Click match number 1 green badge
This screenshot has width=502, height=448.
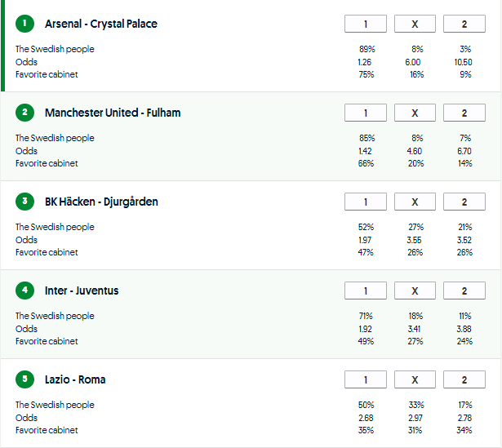point(25,24)
